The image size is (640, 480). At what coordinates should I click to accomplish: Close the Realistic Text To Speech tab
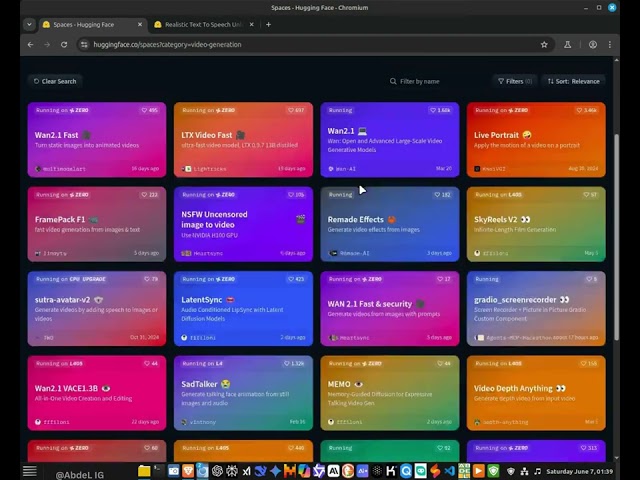tap(251, 24)
